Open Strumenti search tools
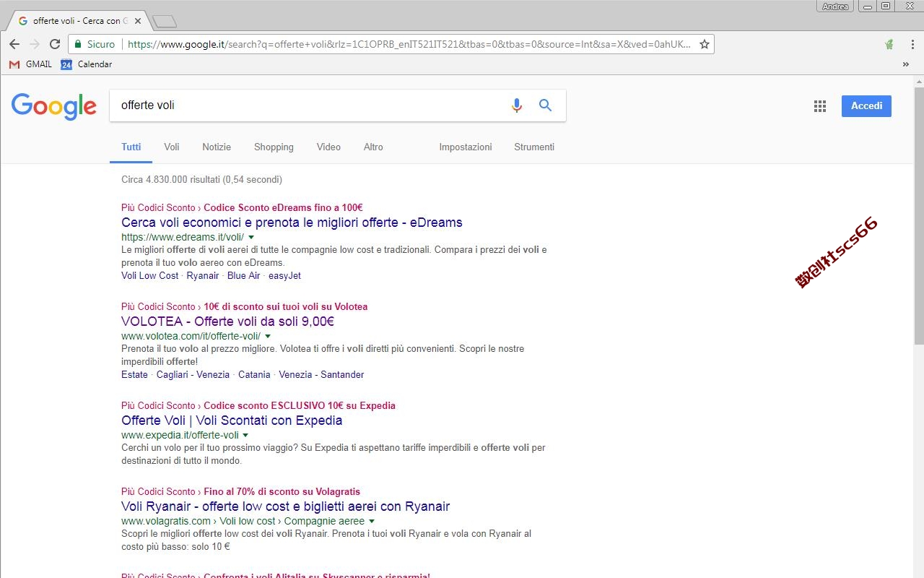Screen dimensions: 924x578 (x=534, y=147)
